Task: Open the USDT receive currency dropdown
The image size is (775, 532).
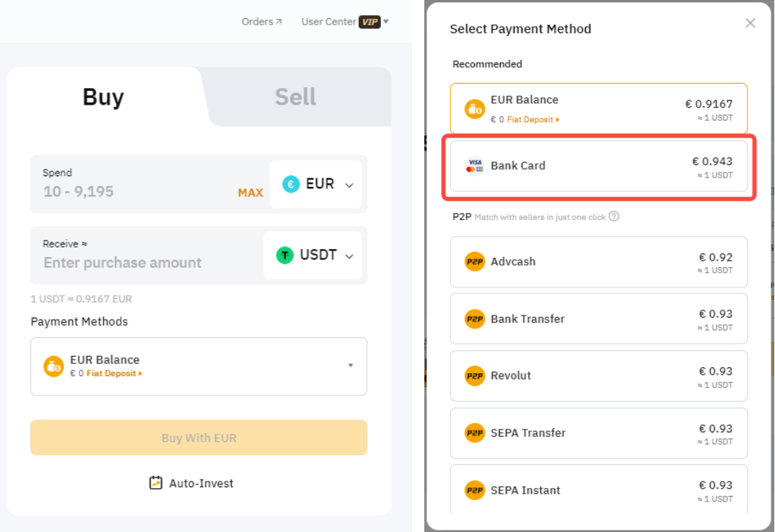Action: pyautogui.click(x=314, y=255)
